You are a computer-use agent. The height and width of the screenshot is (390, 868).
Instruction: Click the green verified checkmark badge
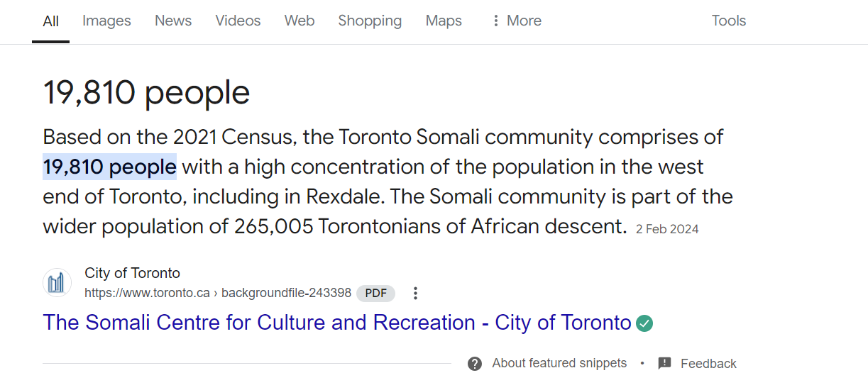click(644, 323)
